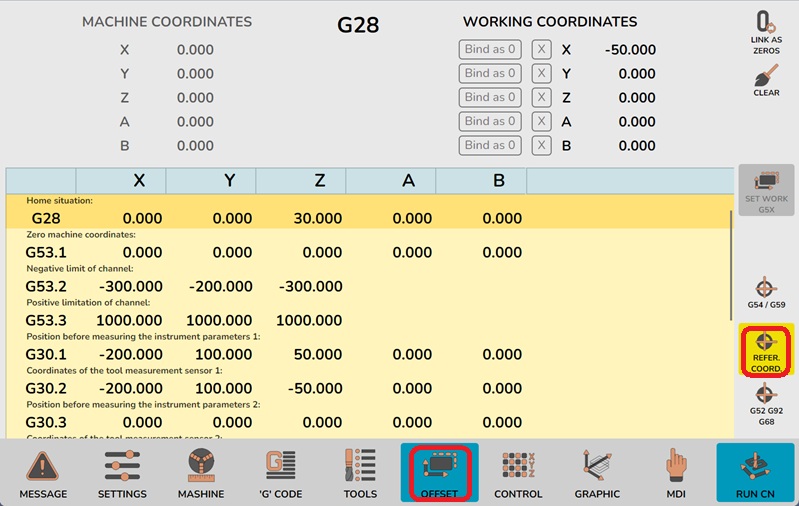Viewport: 799px width, 506px height.
Task: Open the TOOLS table
Action: [x=360, y=473]
